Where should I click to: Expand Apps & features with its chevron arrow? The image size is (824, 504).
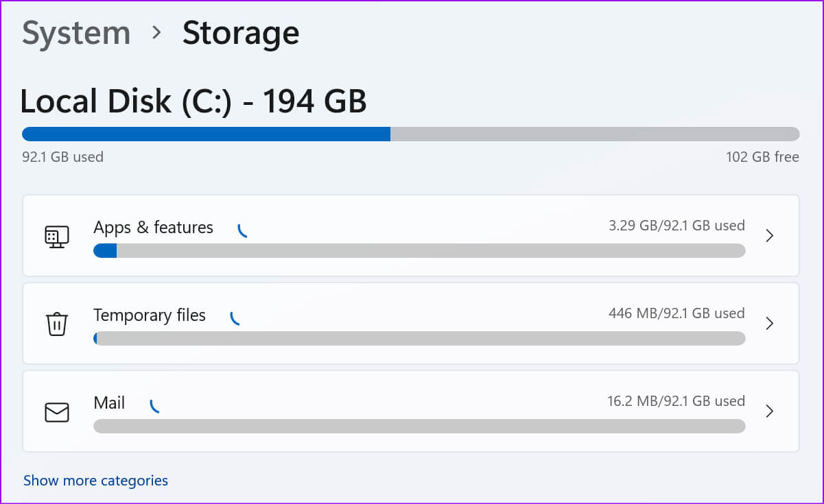click(x=769, y=236)
